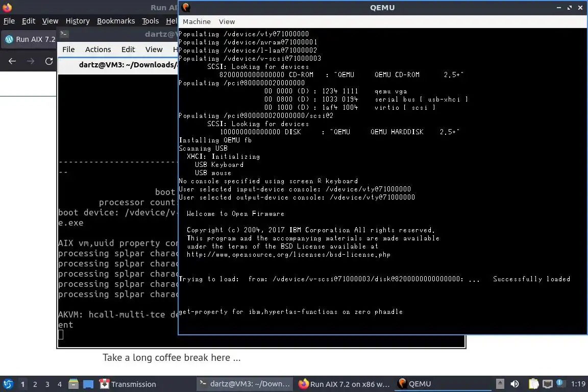588x392 pixels.
Task: Open Firefox File menu
Action: pyautogui.click(x=9, y=21)
